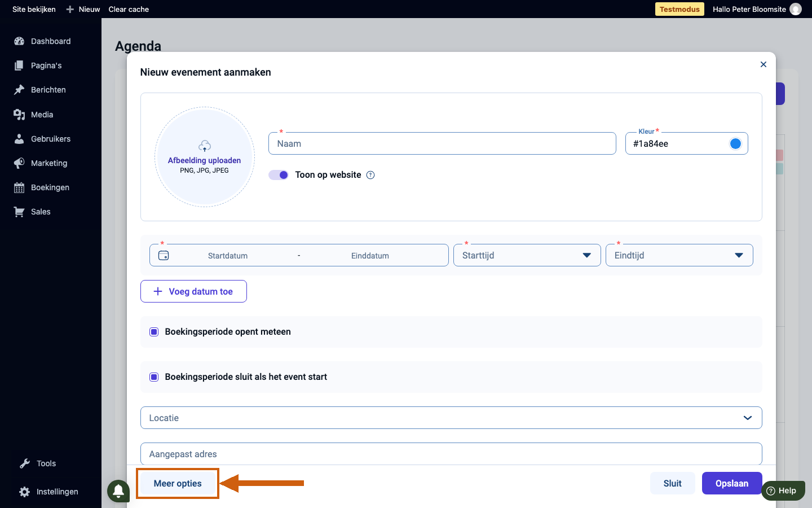Open Boekingen menu item
812x508 pixels.
50,187
